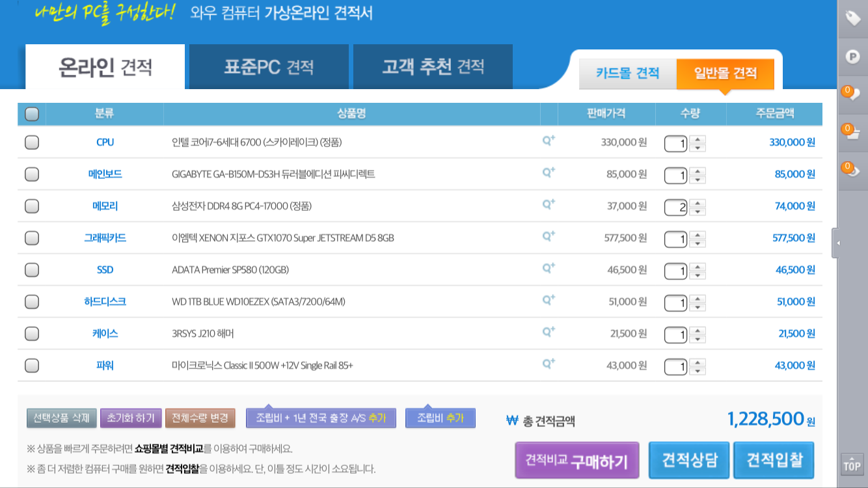Open the P points icon in sidebar
The width and height of the screenshot is (868, 488).
tap(852, 57)
